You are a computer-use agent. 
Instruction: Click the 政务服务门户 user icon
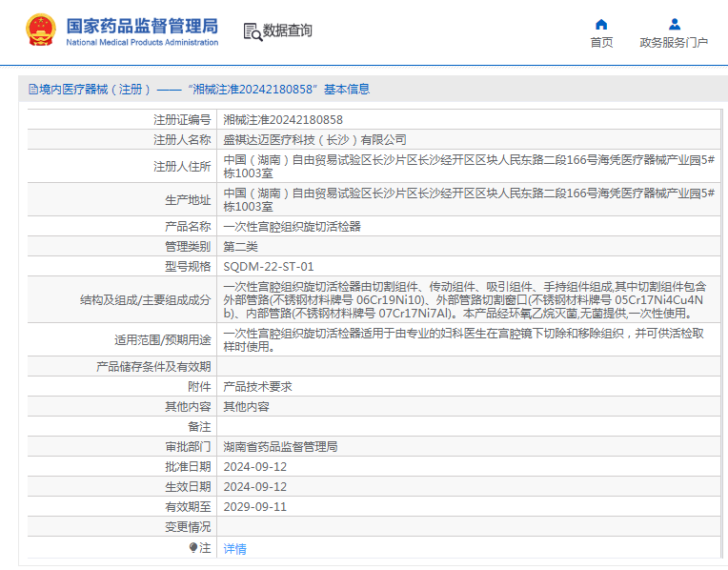click(674, 24)
